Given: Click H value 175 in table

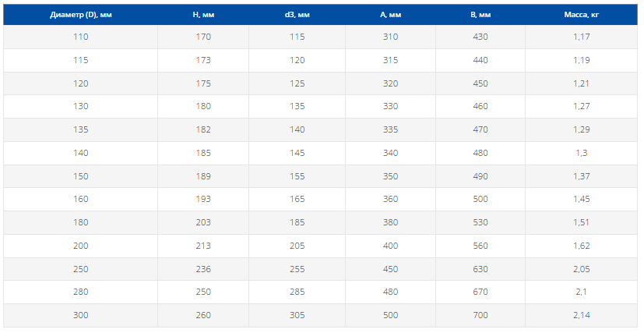Looking at the screenshot, I should tap(203, 83).
